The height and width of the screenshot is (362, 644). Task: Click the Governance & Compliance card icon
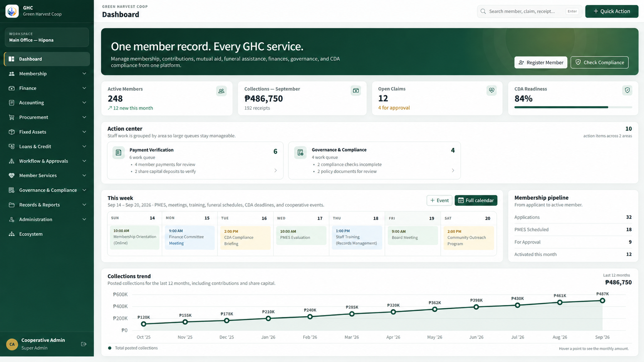click(x=300, y=153)
